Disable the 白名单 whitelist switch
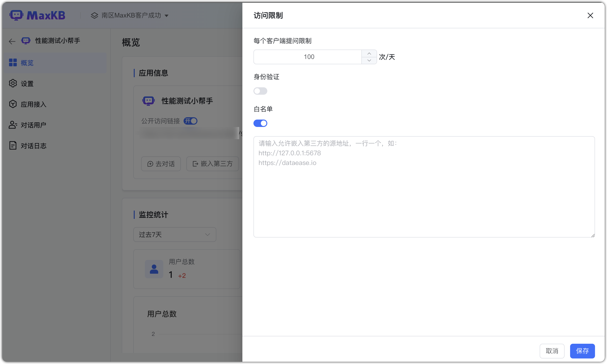607x364 pixels. pyautogui.click(x=260, y=123)
